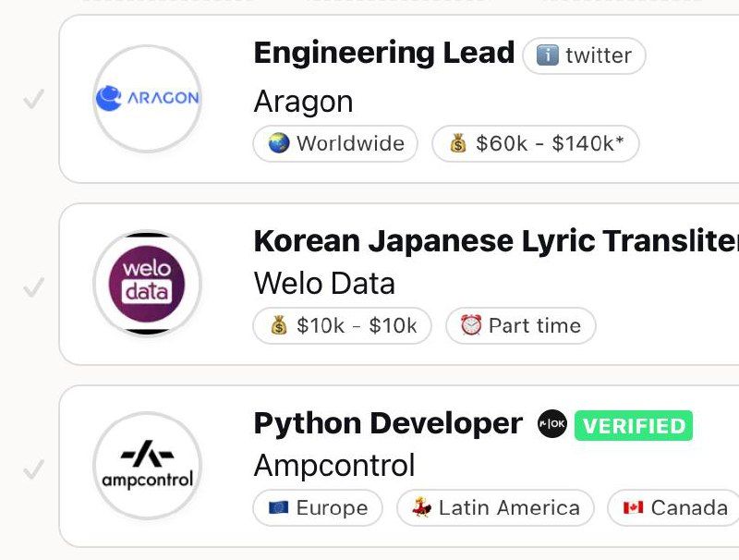Toggle the checkmark beside the Welo Data listing
This screenshot has height=560, width=739.
(x=34, y=287)
